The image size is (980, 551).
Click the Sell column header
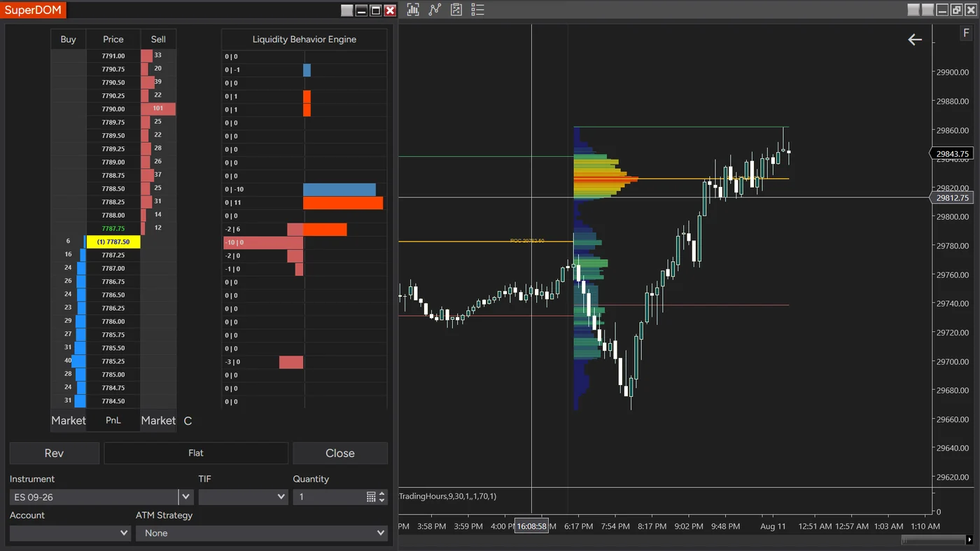[158, 39]
